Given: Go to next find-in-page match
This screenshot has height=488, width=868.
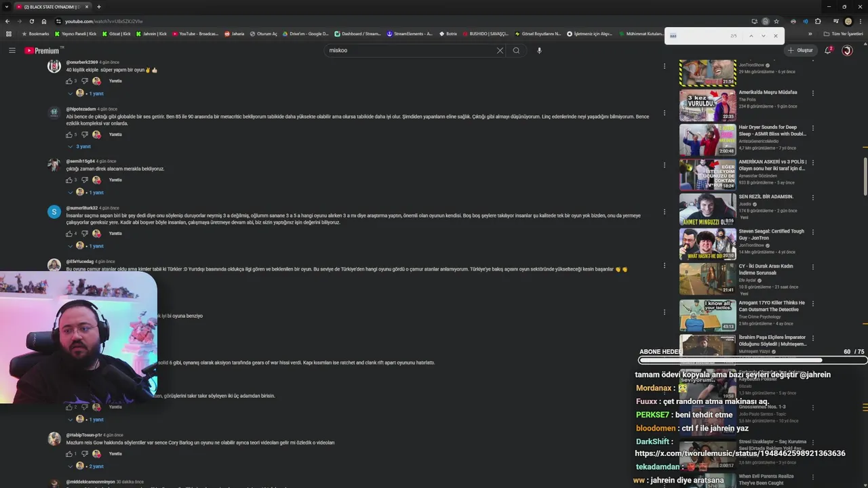Looking at the screenshot, I should [x=764, y=36].
